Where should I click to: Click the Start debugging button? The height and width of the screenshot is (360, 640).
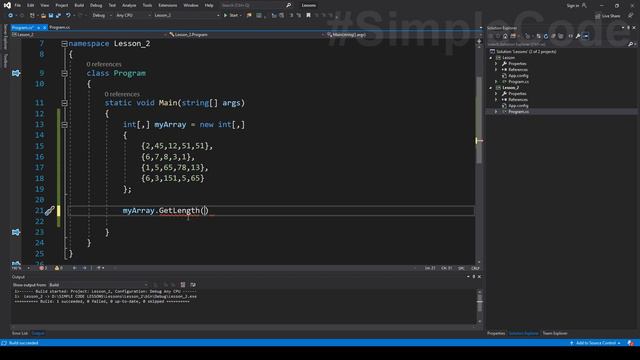231,15
